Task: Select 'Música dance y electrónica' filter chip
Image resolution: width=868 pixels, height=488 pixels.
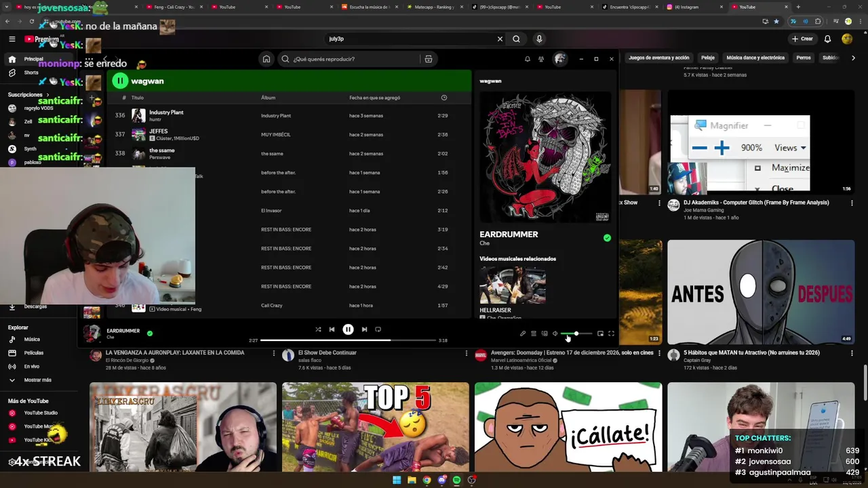Action: 755,58
